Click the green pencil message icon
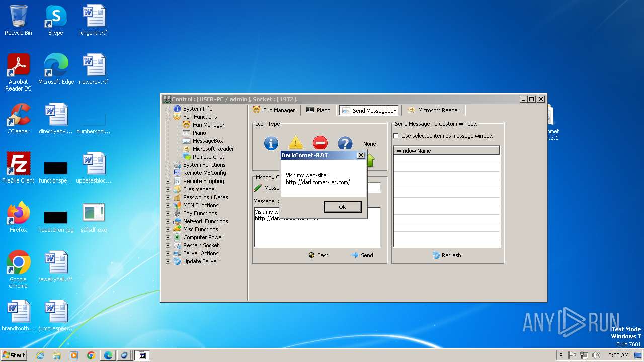Image resolution: width=644 pixels, height=362 pixels. [x=258, y=188]
